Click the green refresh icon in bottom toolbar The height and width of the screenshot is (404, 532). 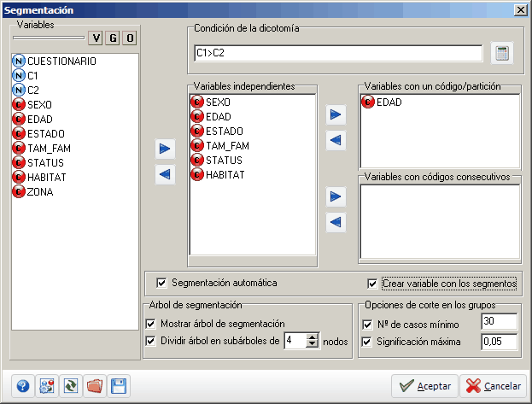coord(71,386)
